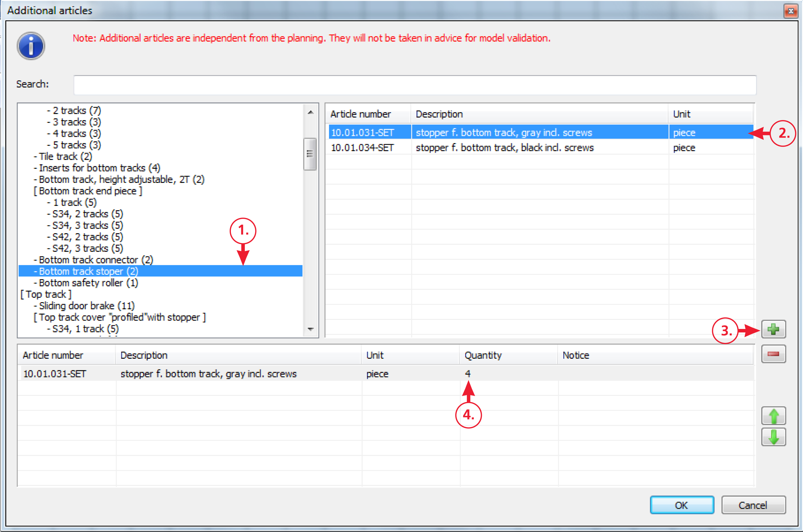803x532 pixels.
Task: Select the Tile track (2) entry
Action: pyautogui.click(x=65, y=156)
